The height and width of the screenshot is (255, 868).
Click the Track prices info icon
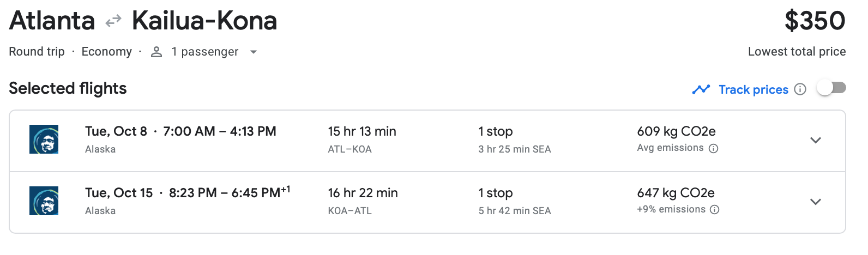click(x=800, y=89)
